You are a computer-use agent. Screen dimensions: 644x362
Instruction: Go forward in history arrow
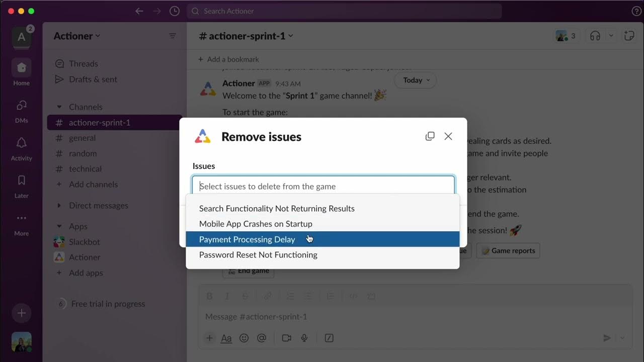pyautogui.click(x=156, y=11)
